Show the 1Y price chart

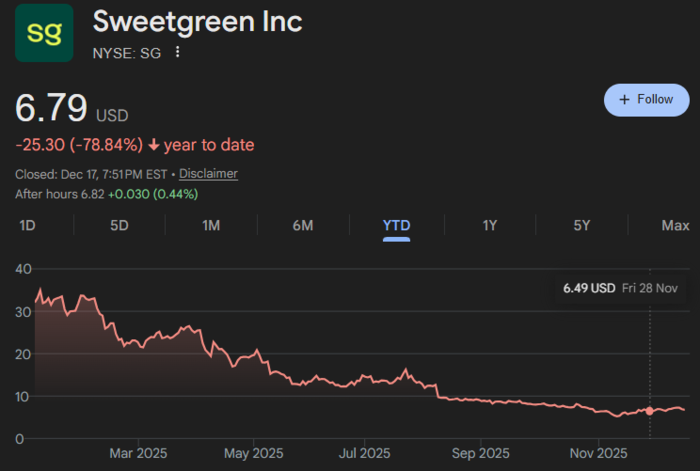490,225
